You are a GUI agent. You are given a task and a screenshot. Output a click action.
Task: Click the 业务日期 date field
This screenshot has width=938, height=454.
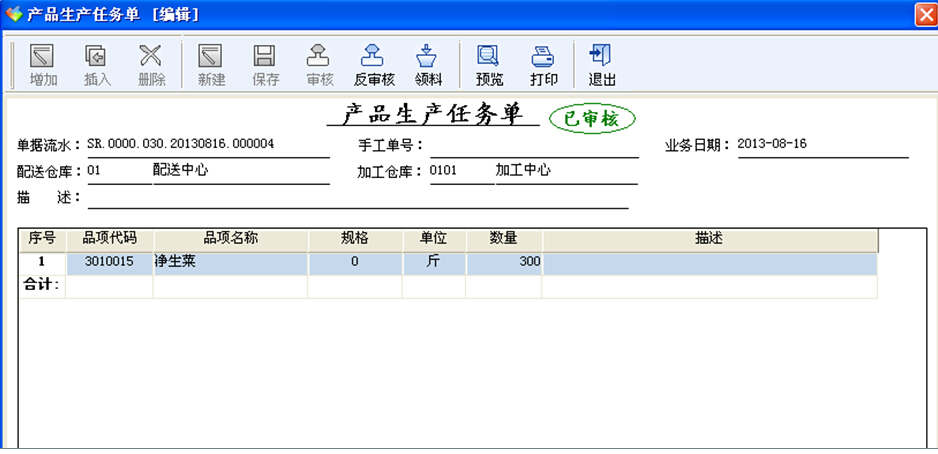tap(821, 145)
